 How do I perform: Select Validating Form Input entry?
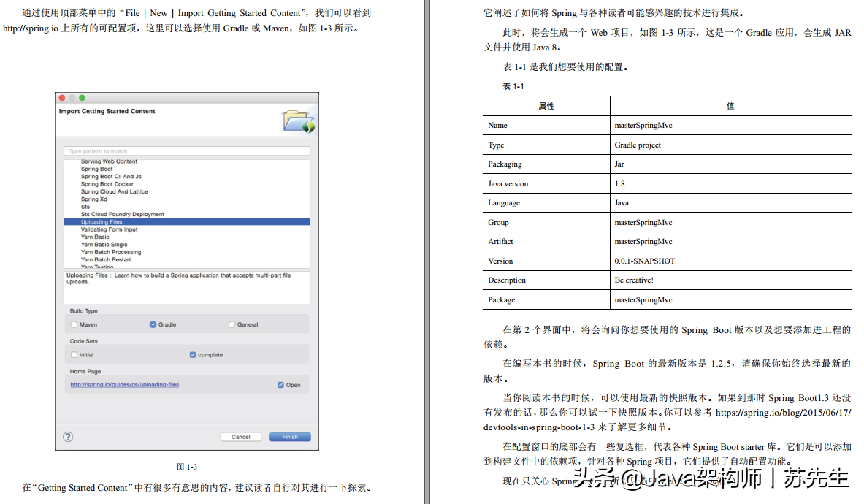click(x=109, y=229)
